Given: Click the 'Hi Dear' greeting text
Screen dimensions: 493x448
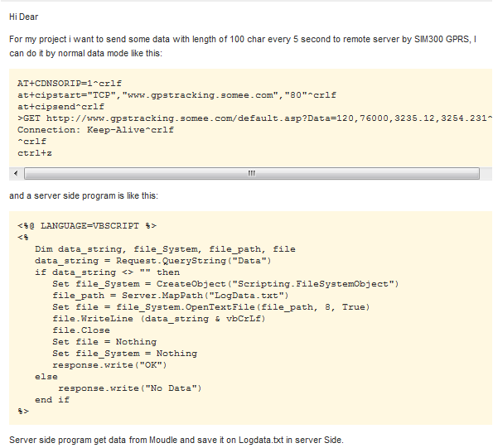Looking at the screenshot, I should [23, 17].
